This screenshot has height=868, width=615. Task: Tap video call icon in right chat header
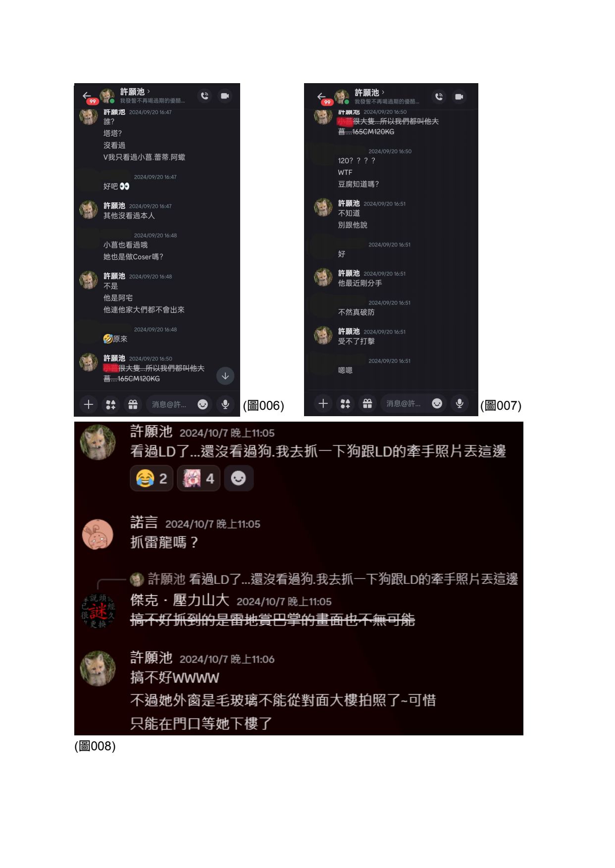pyautogui.click(x=459, y=97)
